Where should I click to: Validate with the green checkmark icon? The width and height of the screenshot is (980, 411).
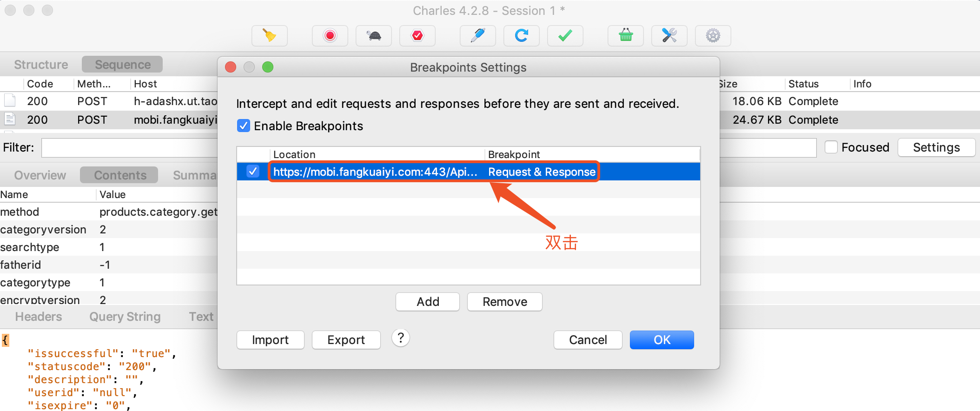point(565,36)
